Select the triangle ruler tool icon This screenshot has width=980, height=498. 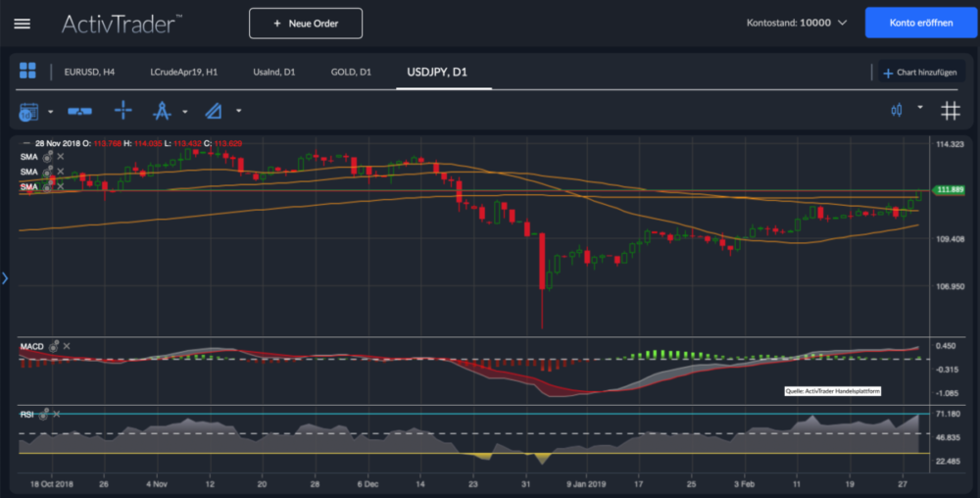pyautogui.click(x=213, y=111)
